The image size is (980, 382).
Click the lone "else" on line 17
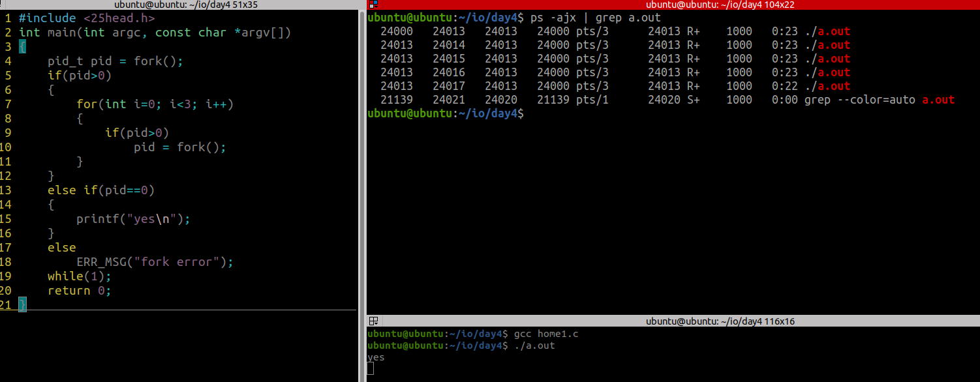tap(62, 248)
